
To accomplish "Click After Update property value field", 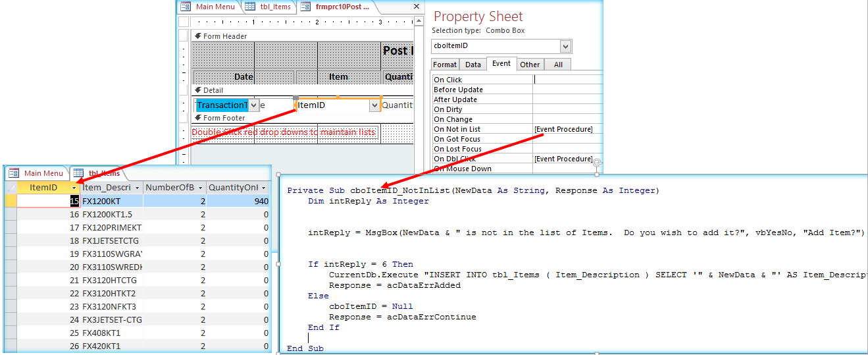I will (x=568, y=99).
